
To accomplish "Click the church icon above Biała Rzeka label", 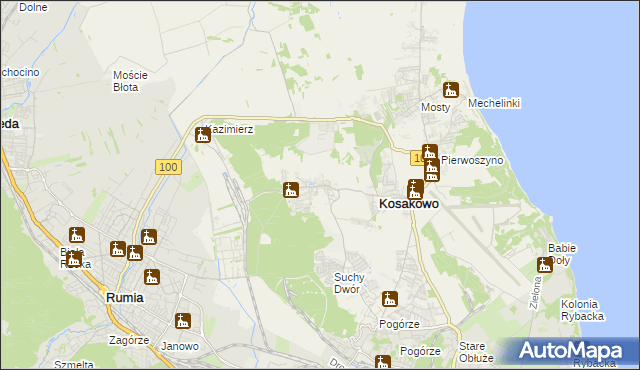I will coord(76,235).
